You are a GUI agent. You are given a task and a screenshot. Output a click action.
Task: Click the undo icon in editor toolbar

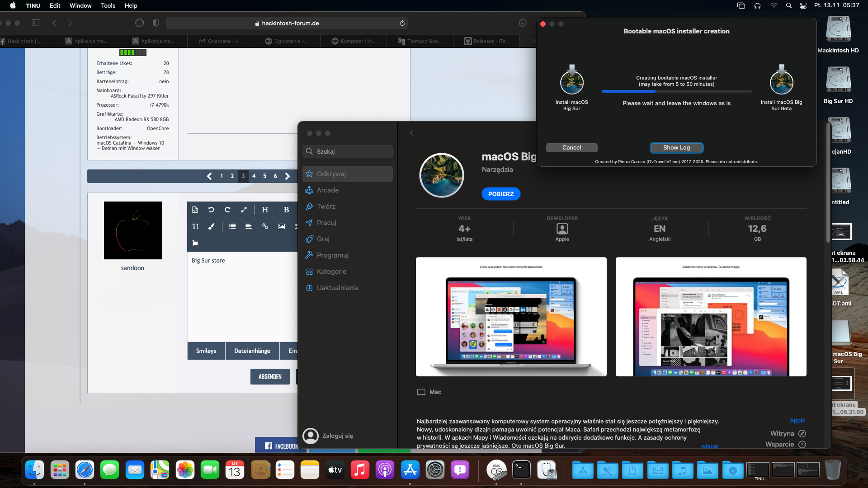click(x=211, y=210)
